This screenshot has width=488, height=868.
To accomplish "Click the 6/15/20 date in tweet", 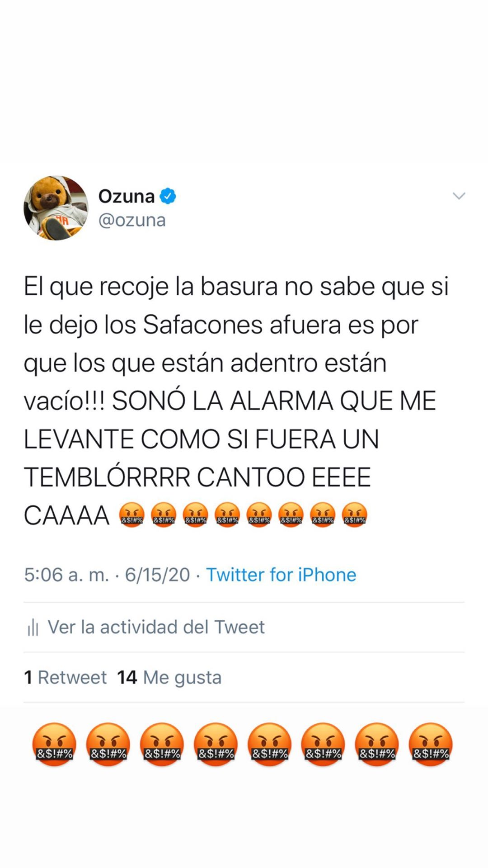I will [x=157, y=575].
